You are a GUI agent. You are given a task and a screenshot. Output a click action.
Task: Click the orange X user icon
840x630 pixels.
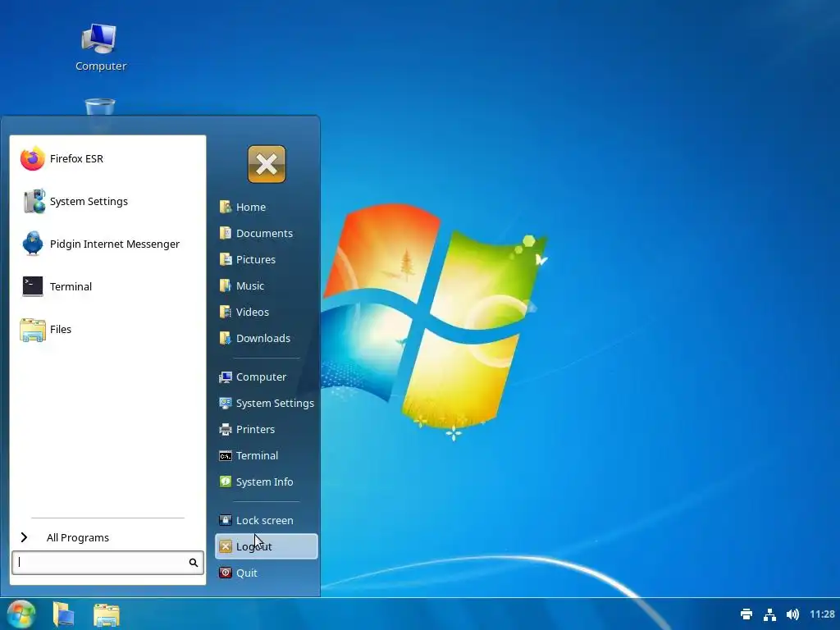pyautogui.click(x=267, y=164)
